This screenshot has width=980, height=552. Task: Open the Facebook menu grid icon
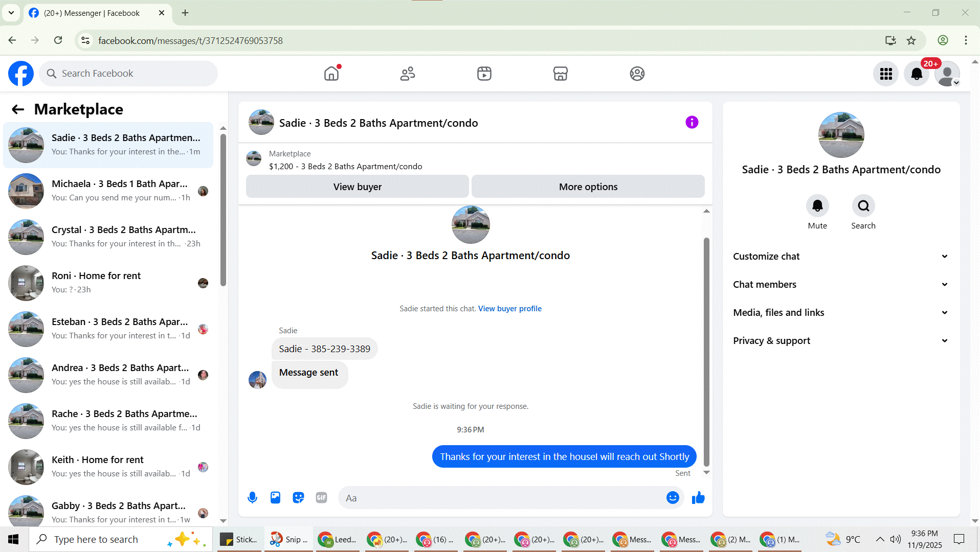tap(886, 74)
